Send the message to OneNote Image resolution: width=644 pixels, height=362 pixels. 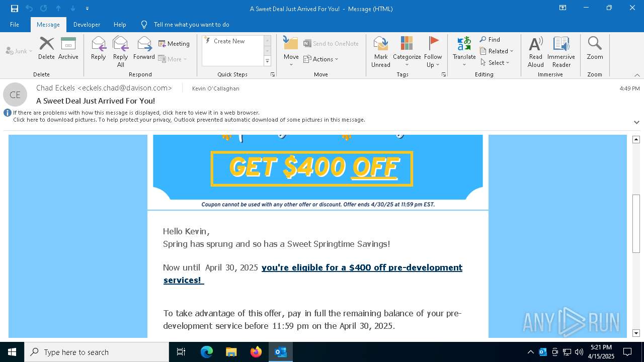pos(331,44)
